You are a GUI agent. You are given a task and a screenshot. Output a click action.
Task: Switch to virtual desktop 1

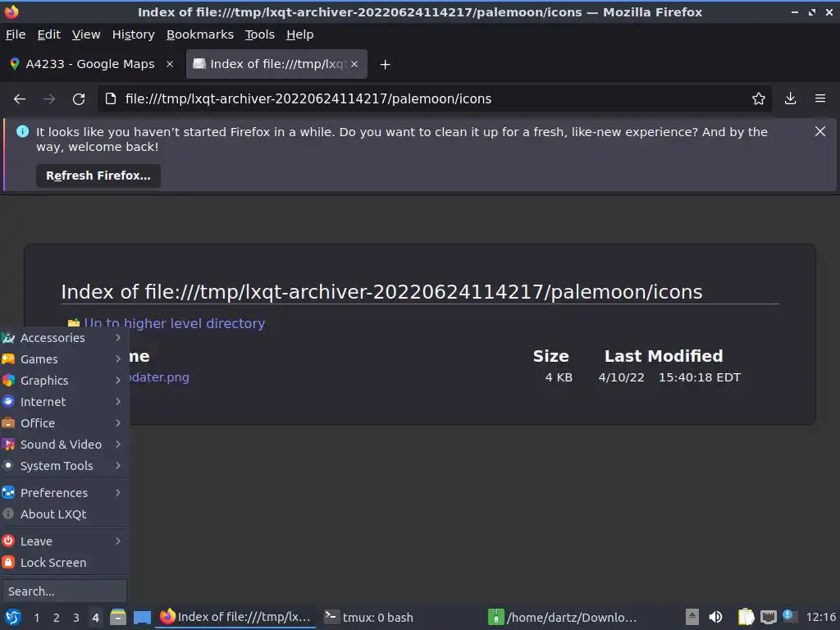click(x=36, y=618)
